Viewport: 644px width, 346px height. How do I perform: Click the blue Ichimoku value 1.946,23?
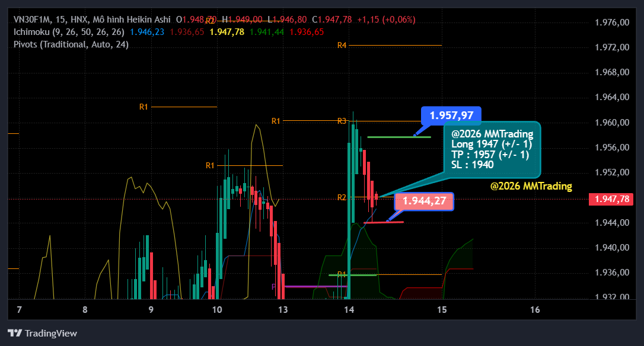147,32
